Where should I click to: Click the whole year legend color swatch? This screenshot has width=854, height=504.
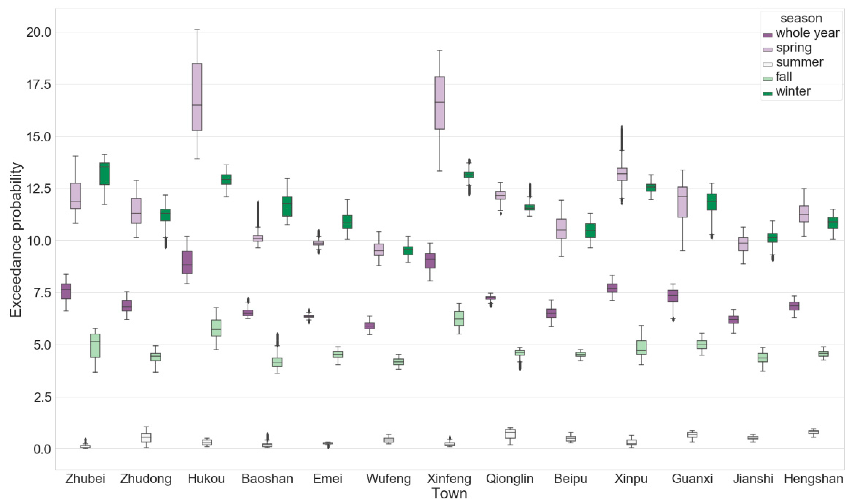click(767, 35)
